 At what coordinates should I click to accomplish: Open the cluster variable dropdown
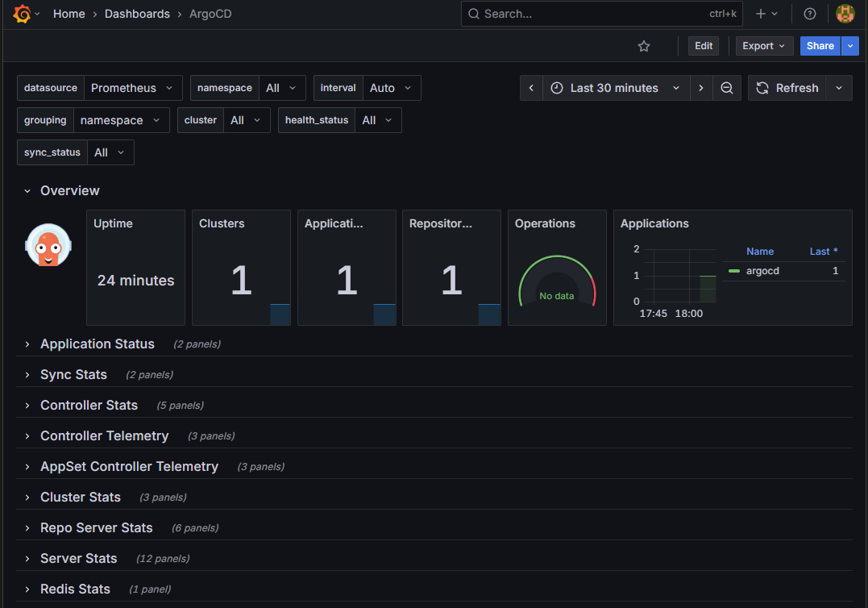click(x=247, y=120)
